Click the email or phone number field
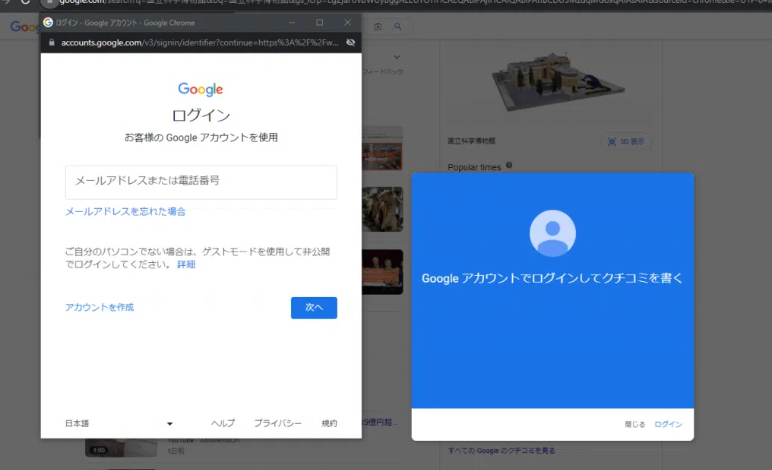The image size is (772, 470). 201,182
